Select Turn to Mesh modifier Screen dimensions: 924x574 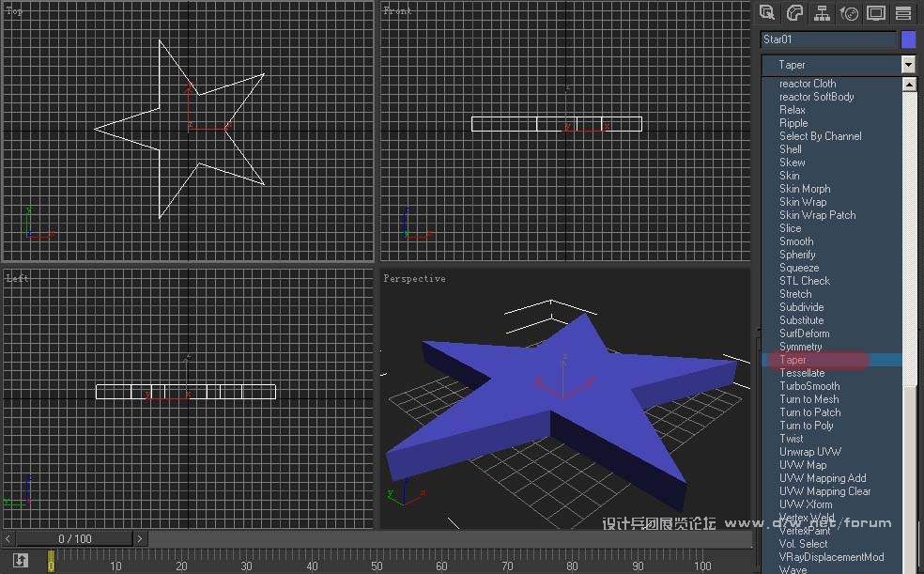pos(809,399)
